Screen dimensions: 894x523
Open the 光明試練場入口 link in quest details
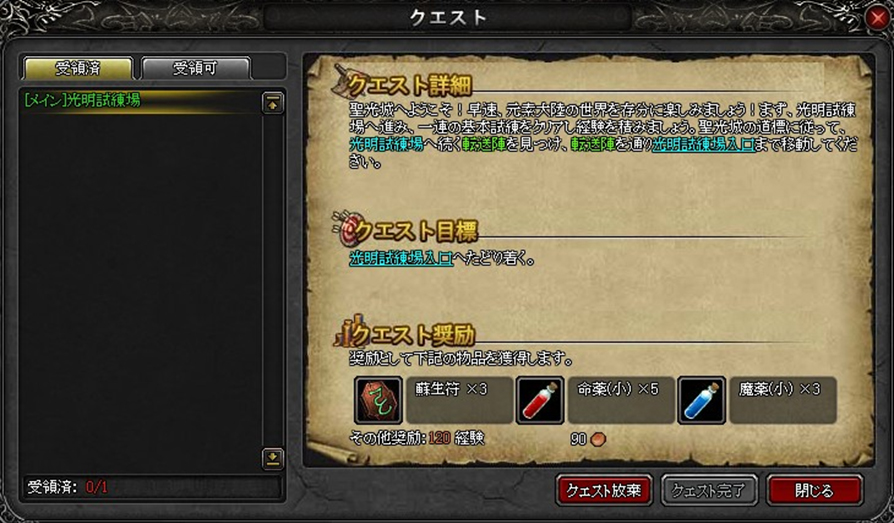point(704,144)
